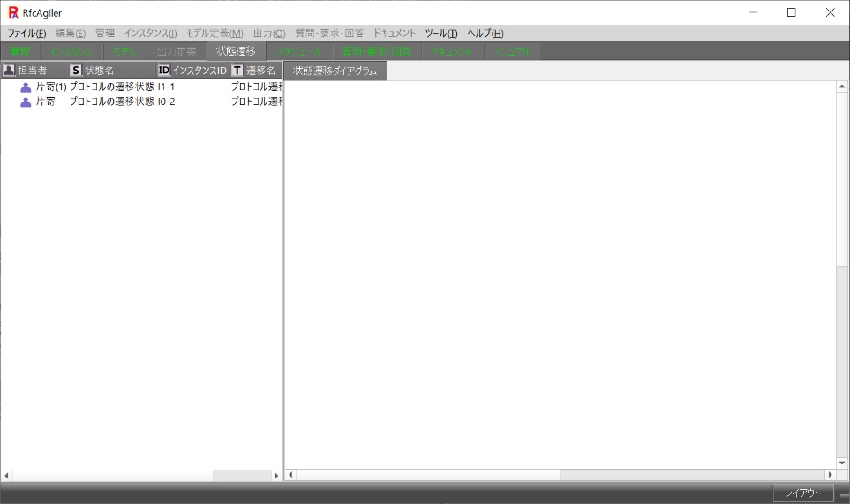Screen dimensions: 850x504
Task: Select the 片寄(1) row entry
Action: pyautogui.click(x=51, y=87)
